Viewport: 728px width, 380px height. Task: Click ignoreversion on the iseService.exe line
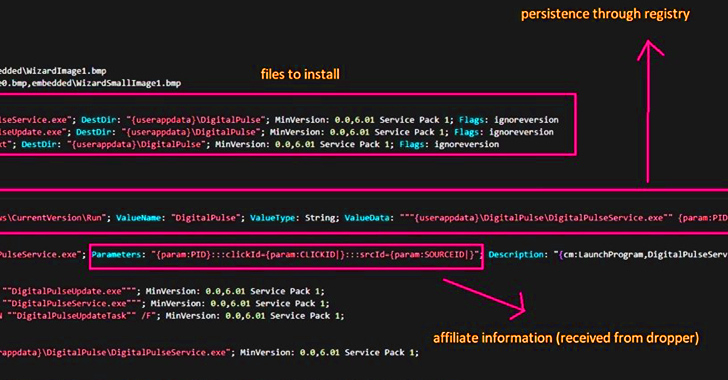click(526, 120)
